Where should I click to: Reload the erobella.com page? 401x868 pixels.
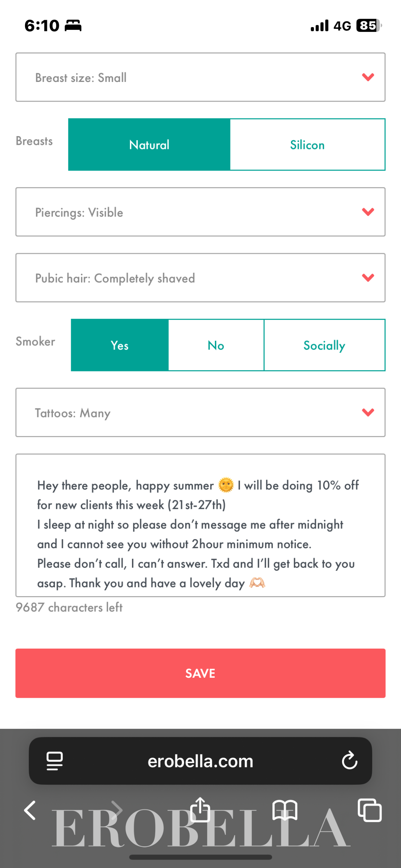[349, 761]
